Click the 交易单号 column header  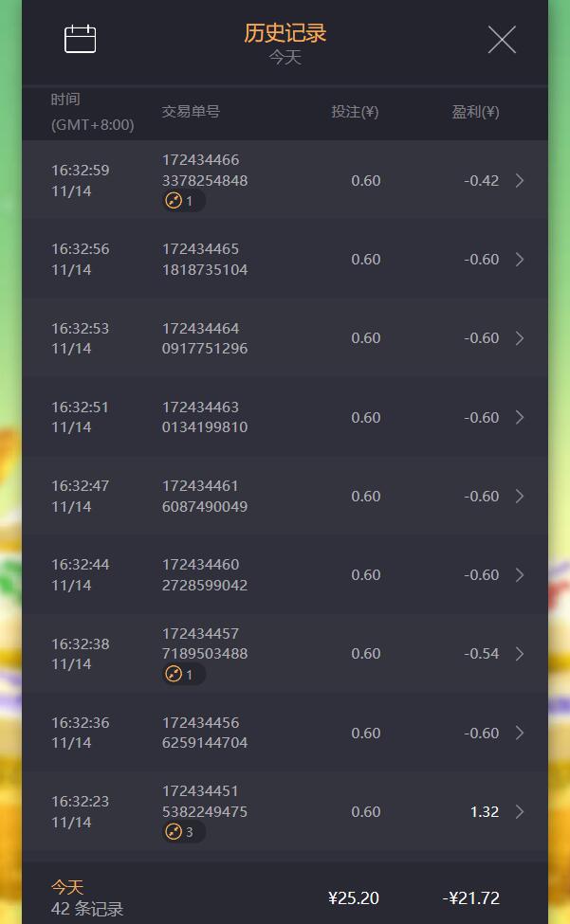coord(191,112)
